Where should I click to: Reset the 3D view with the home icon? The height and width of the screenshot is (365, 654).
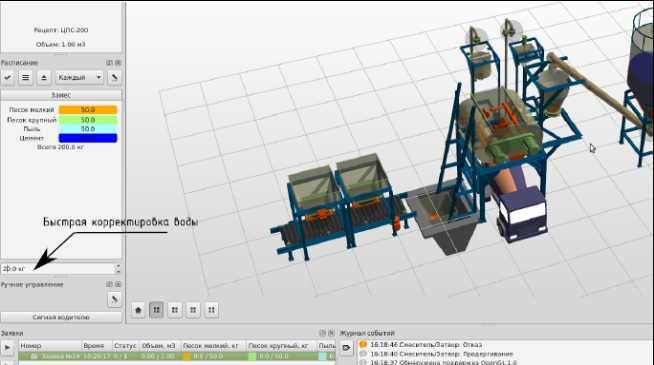[x=138, y=310]
